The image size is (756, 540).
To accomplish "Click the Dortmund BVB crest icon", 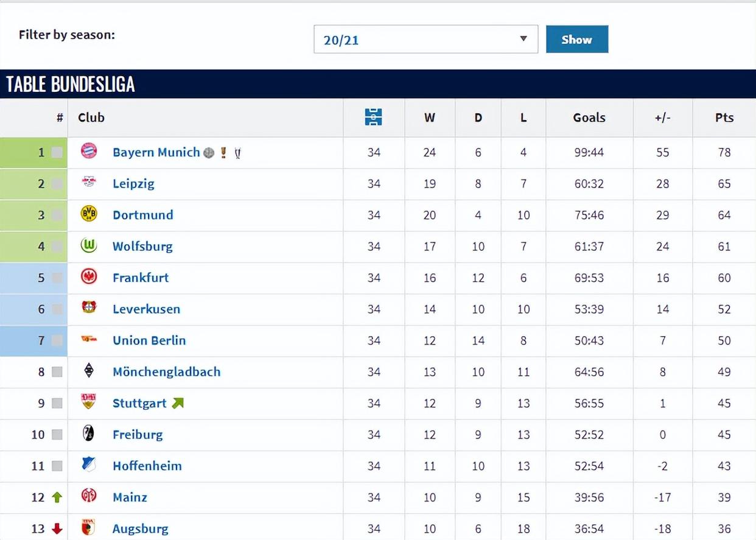I will (x=89, y=214).
